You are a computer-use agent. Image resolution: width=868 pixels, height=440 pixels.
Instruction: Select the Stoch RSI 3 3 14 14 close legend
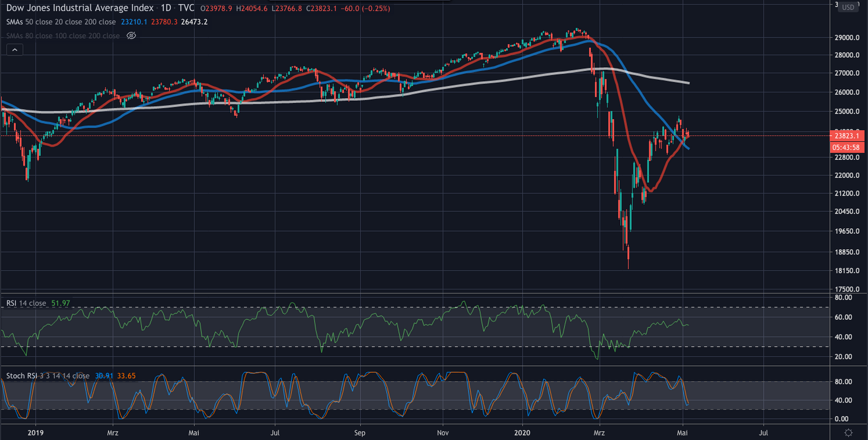click(48, 376)
